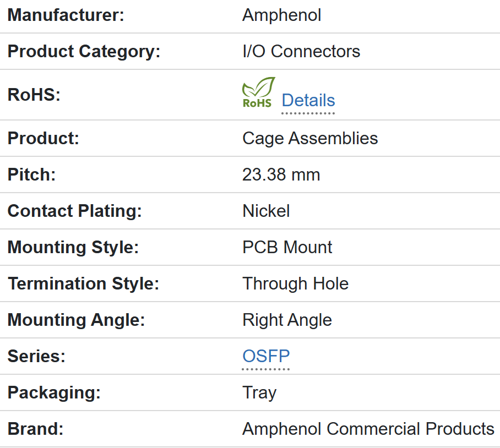Select the I/O Connectors category value
The height and width of the screenshot is (448, 500).
[301, 51]
